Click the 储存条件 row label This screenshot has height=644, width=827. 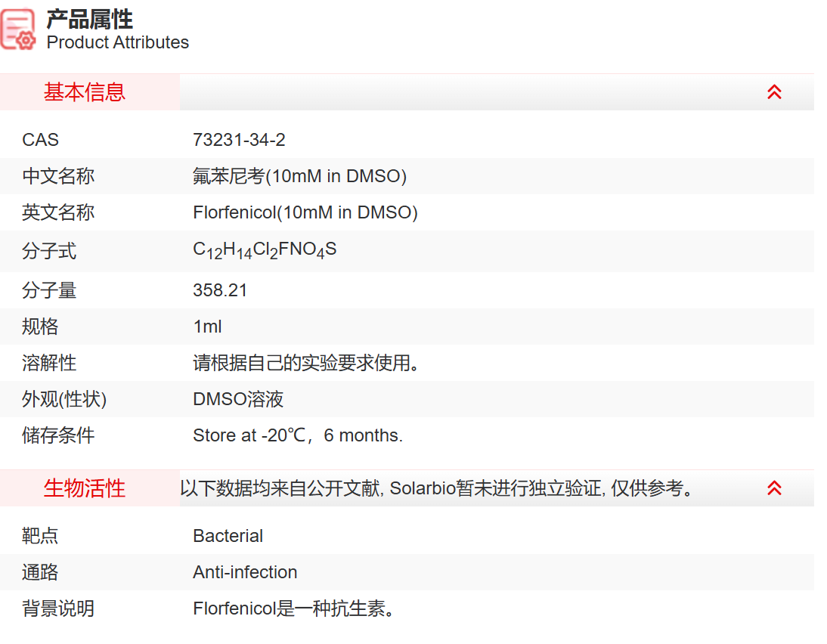[58, 435]
